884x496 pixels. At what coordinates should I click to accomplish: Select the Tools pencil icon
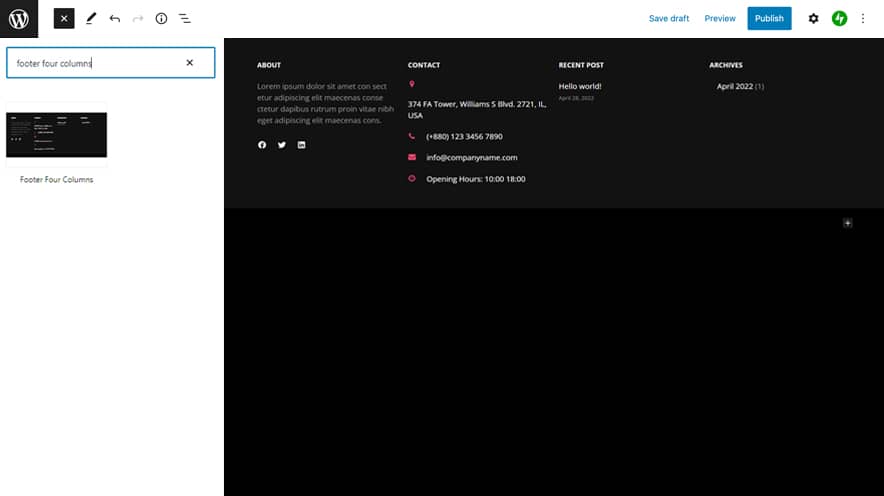click(91, 19)
